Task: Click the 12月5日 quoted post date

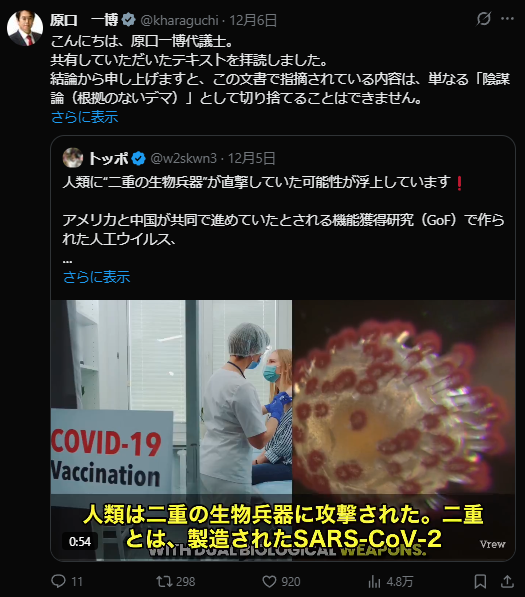Action: 252,158
